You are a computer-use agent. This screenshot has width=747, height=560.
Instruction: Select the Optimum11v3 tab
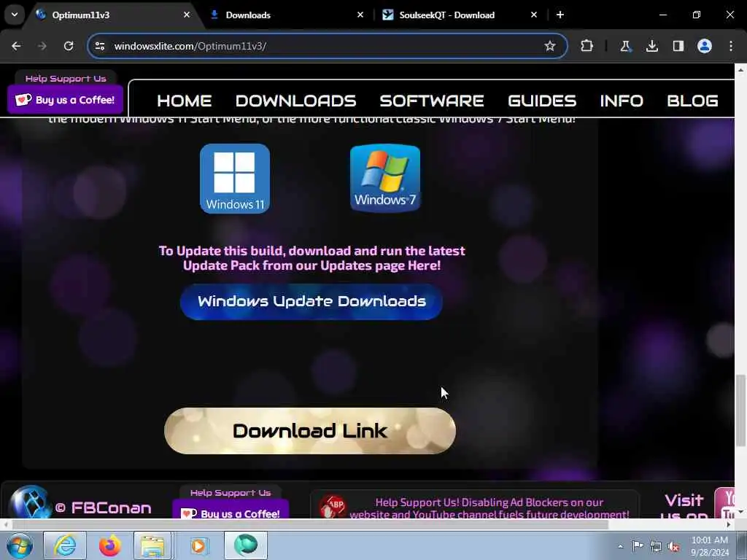112,15
